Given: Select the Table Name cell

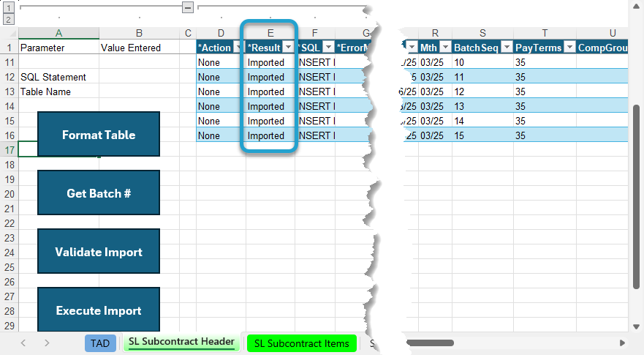Looking at the screenshot, I should click(x=58, y=91).
